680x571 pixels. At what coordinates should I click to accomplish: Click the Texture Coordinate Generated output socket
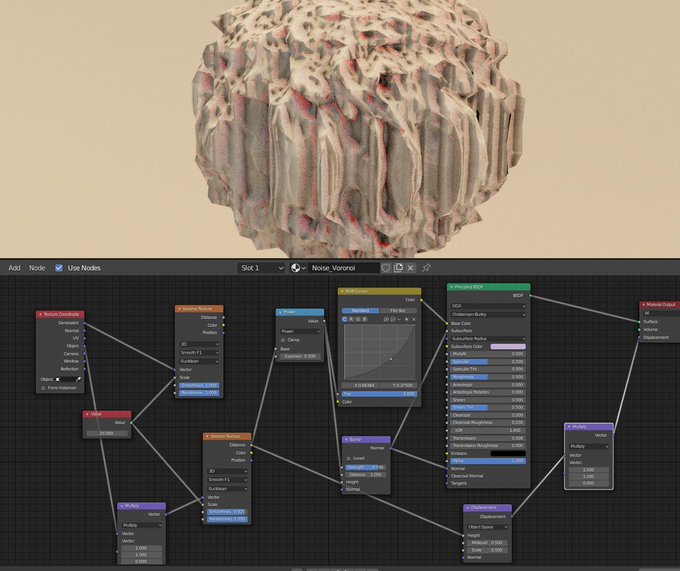84,323
